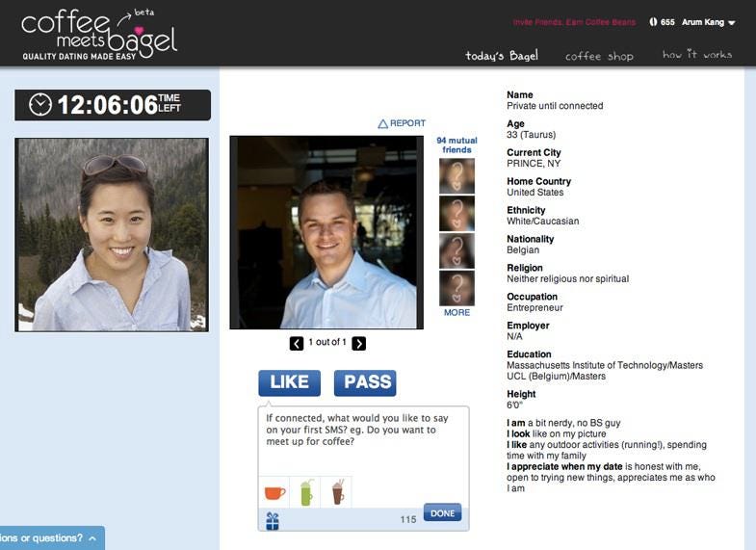Click 'Belgian' nationality value
This screenshot has height=550, width=756.
523,250
